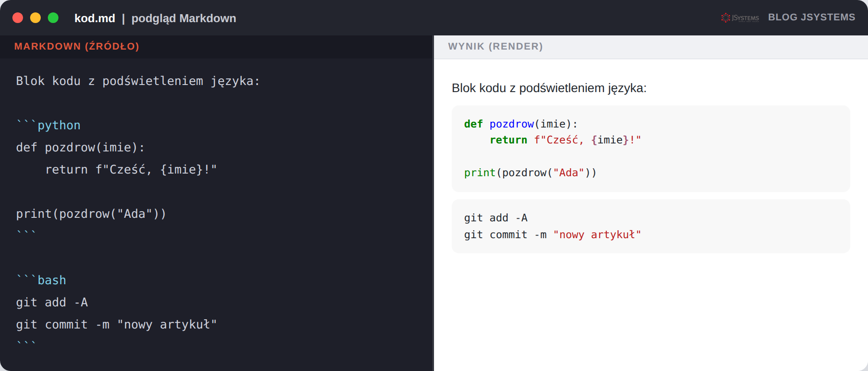Click the rendered bash code block
This screenshot has height=371, width=868.
tap(651, 226)
